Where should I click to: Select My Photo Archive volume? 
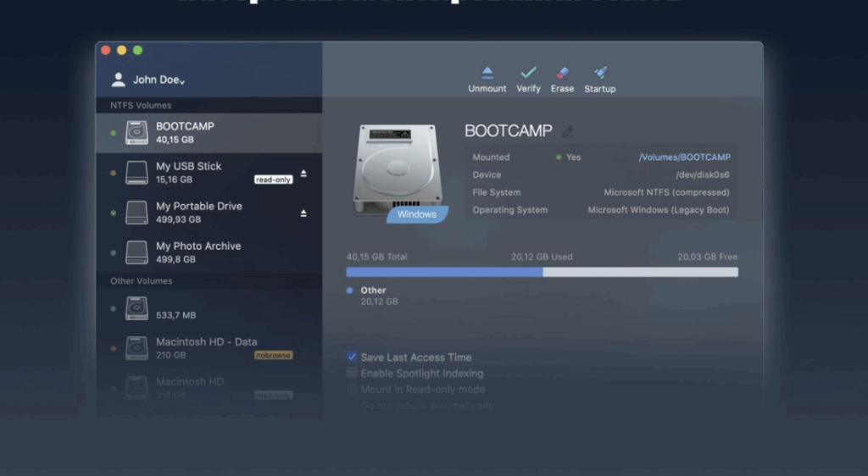point(209,252)
